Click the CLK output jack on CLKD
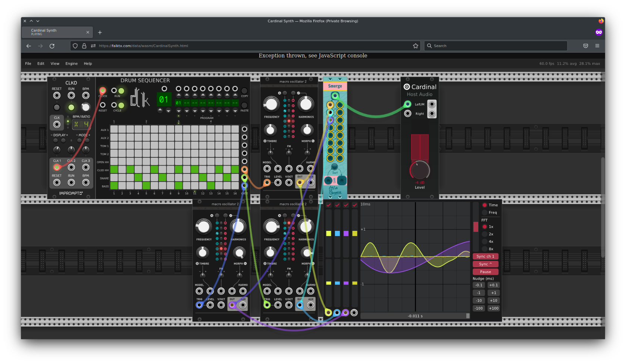 point(57,124)
